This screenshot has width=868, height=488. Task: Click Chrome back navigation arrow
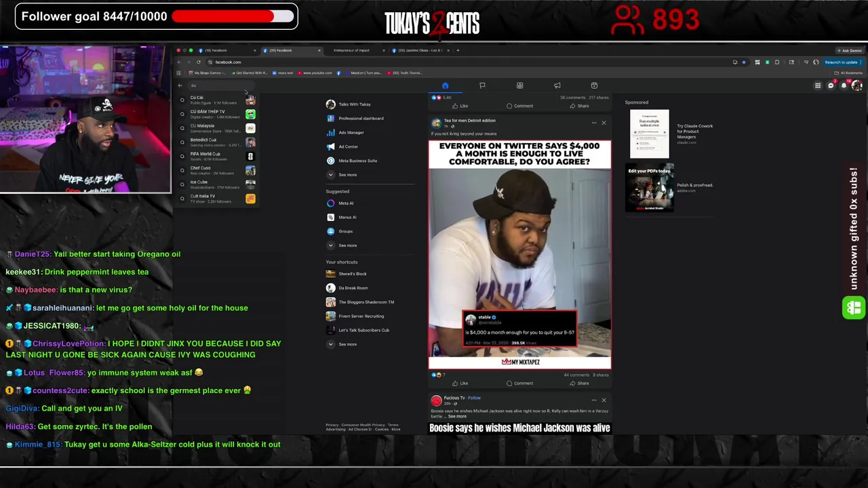[179, 62]
